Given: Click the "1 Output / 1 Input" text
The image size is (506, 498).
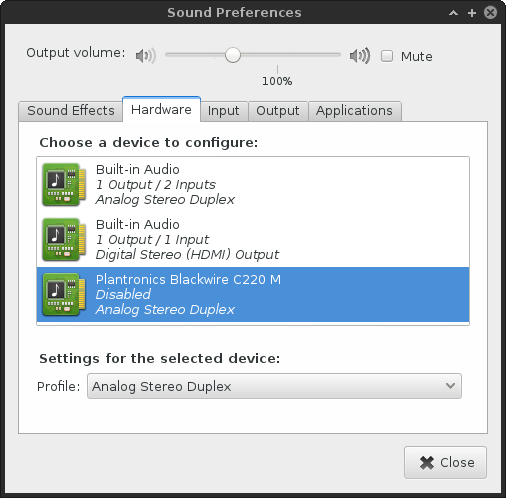Looking at the screenshot, I should point(152,240).
